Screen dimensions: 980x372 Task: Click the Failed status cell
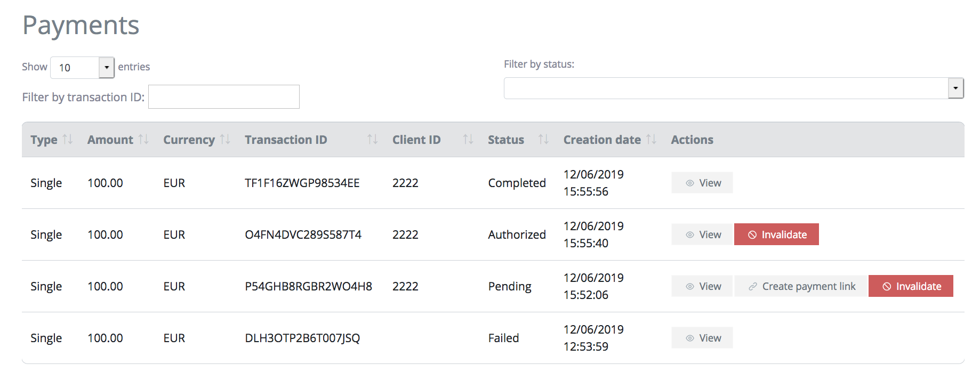503,338
